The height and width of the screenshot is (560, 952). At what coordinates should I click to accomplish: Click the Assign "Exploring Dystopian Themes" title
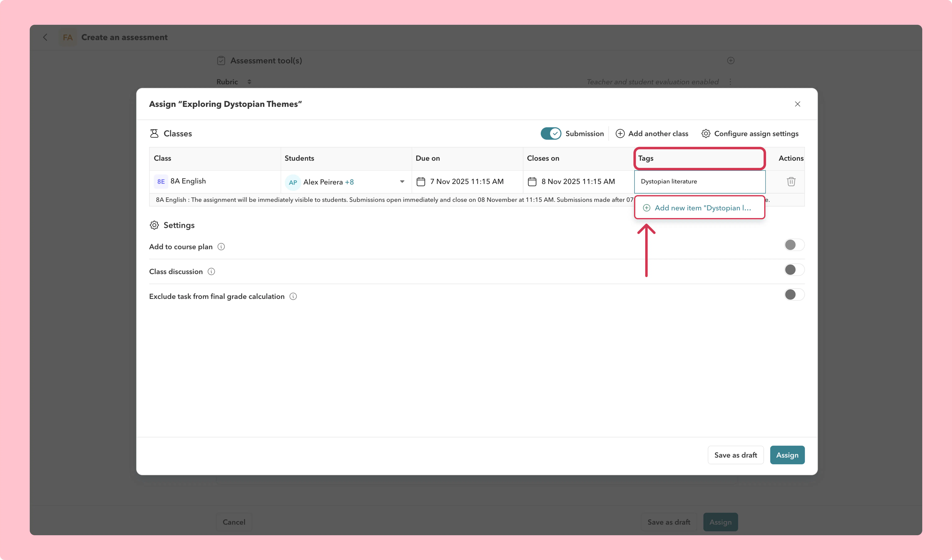pyautogui.click(x=226, y=104)
